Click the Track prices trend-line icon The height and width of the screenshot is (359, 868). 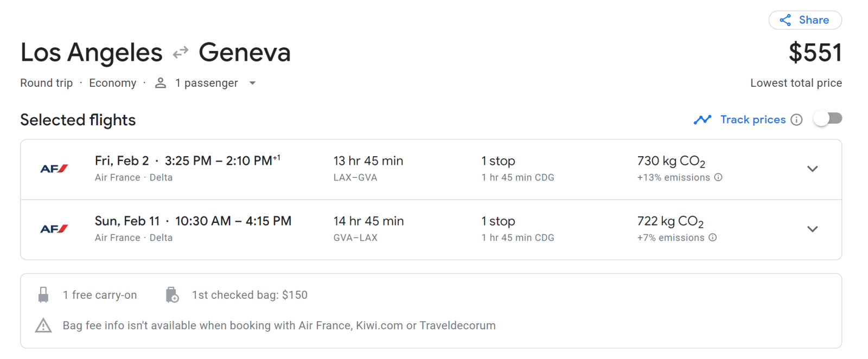(703, 120)
